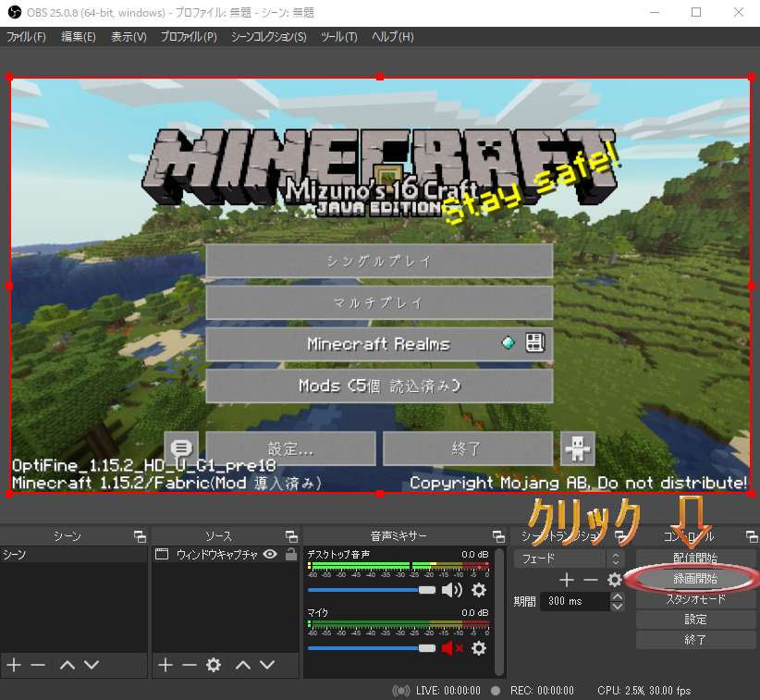Click the CPU 2.5%, 30.00 fps status
760x700 pixels.
coord(644,691)
